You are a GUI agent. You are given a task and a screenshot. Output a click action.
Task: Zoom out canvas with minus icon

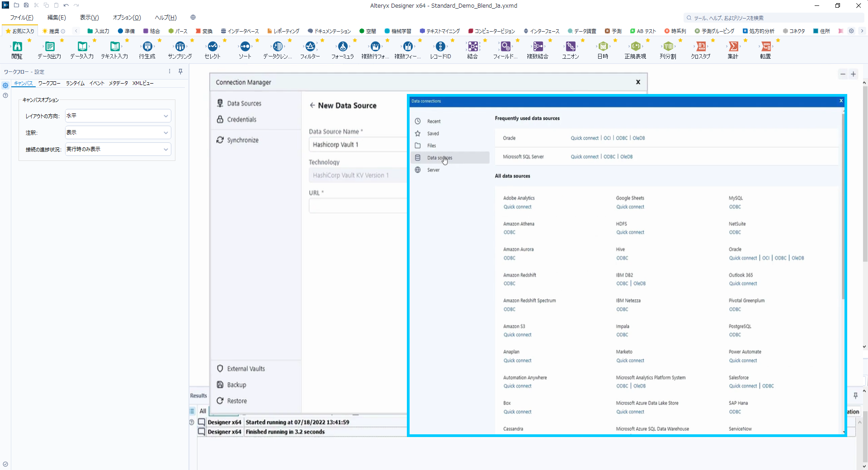[x=843, y=74]
